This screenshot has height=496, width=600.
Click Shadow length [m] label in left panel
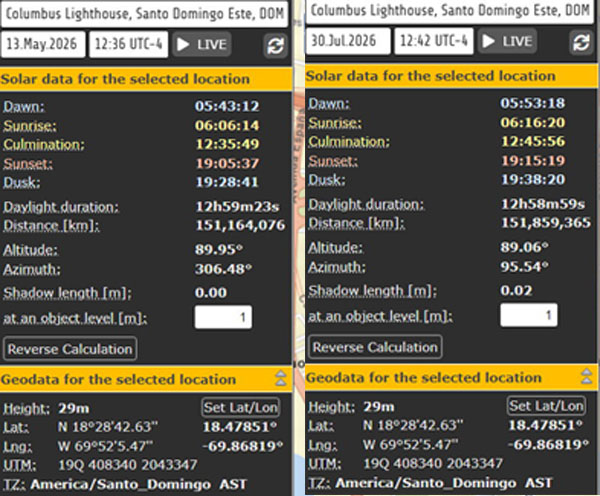(x=67, y=293)
